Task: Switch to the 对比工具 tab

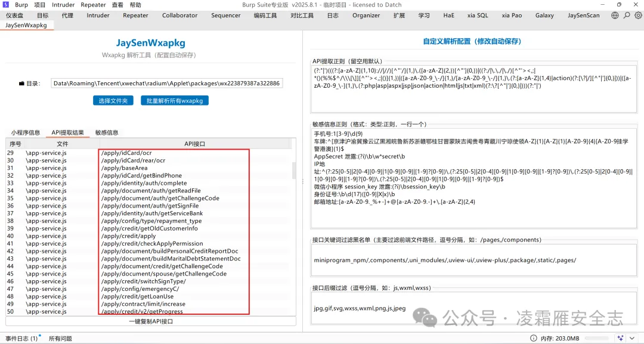Action: [x=302, y=15]
